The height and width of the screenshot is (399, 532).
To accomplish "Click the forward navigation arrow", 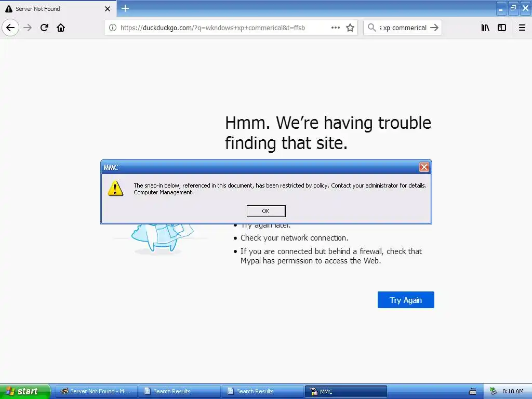I will point(28,28).
